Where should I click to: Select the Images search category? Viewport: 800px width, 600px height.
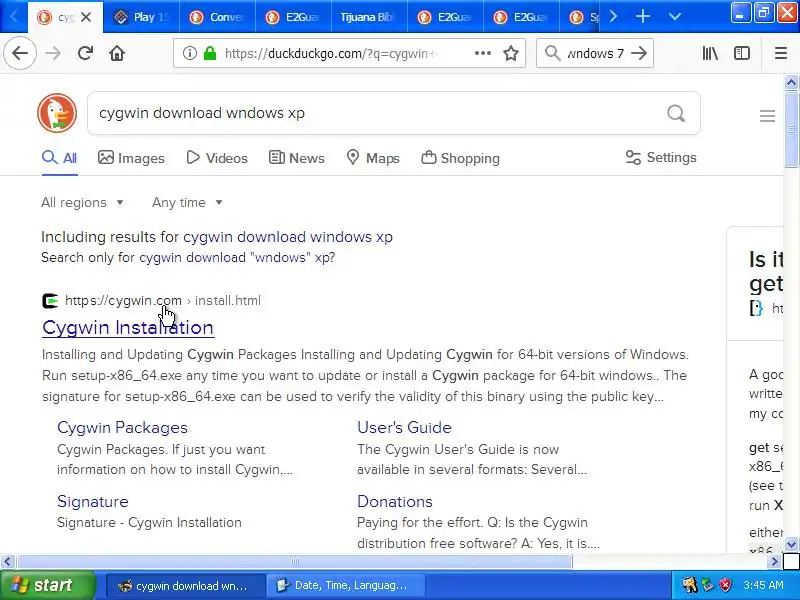pyautogui.click(x=131, y=158)
